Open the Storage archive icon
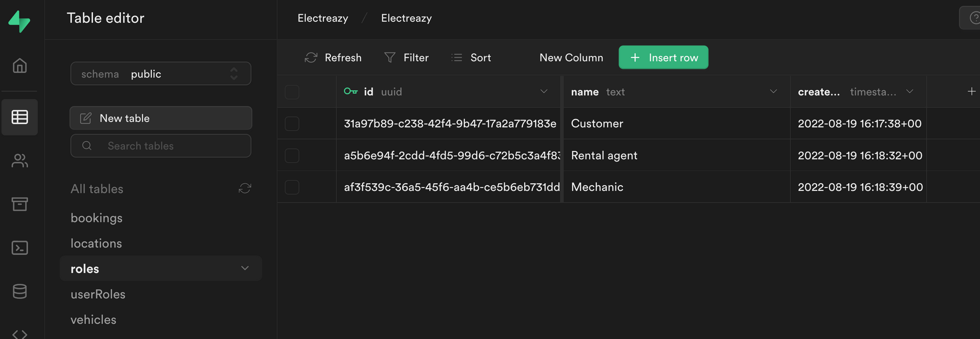The height and width of the screenshot is (339, 980). click(x=20, y=204)
